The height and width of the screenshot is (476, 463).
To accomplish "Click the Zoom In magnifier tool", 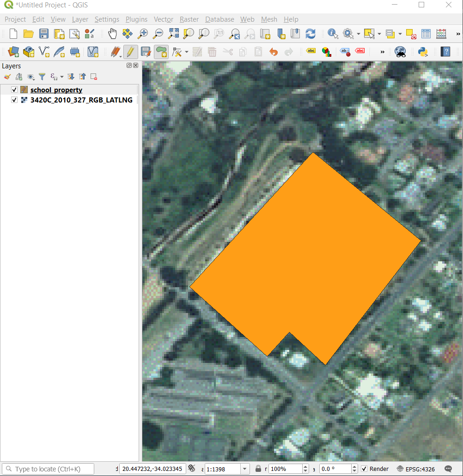I will coord(143,34).
